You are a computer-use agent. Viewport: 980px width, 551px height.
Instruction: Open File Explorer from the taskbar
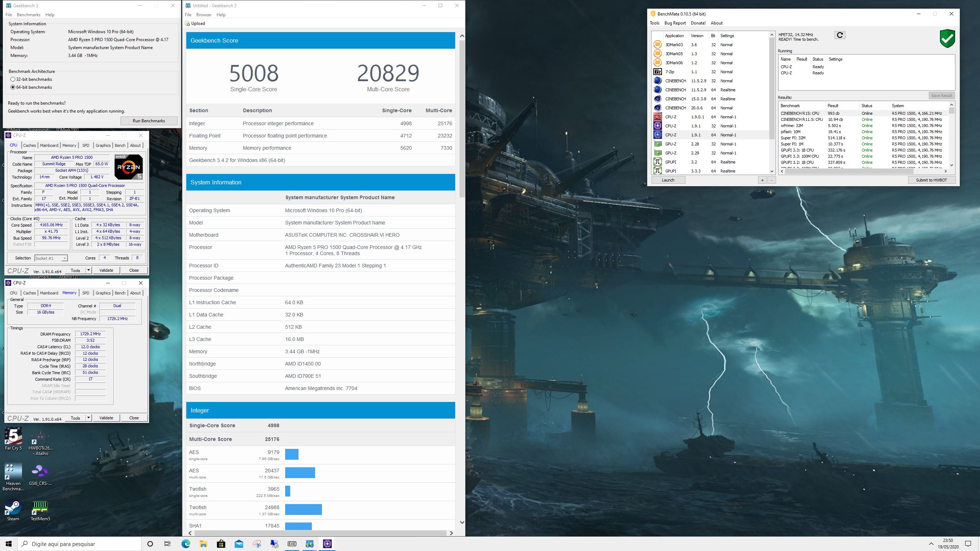pyautogui.click(x=203, y=544)
